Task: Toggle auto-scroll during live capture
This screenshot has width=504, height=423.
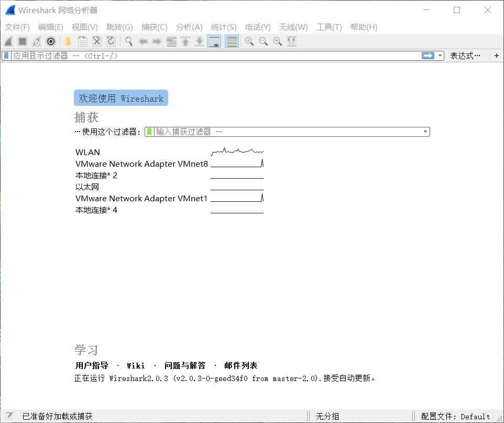Action: [214, 41]
